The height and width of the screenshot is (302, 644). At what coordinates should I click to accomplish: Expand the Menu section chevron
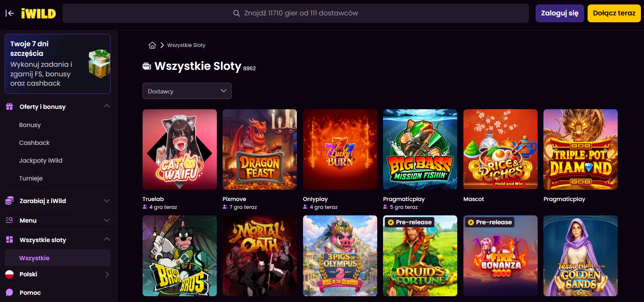107,220
